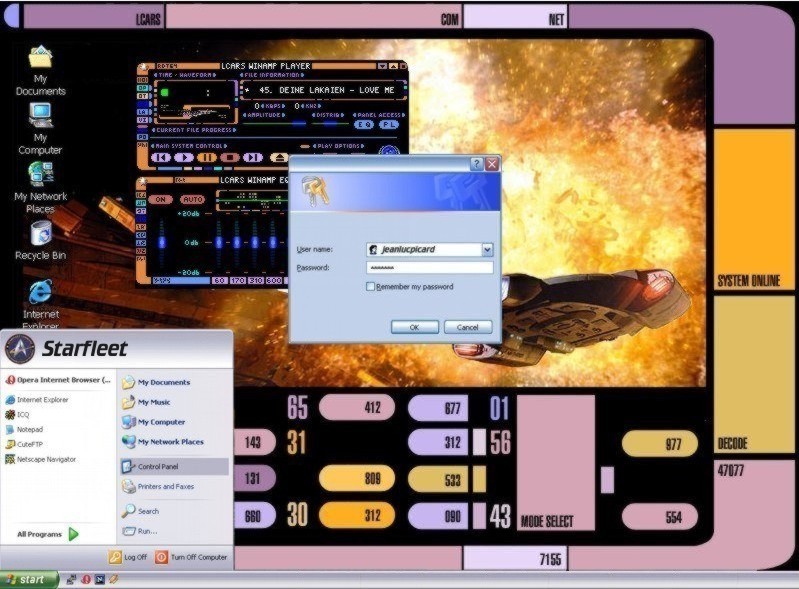Image resolution: width=799 pixels, height=589 pixels.
Task: Toggle the equalizer ON button
Action: click(160, 199)
